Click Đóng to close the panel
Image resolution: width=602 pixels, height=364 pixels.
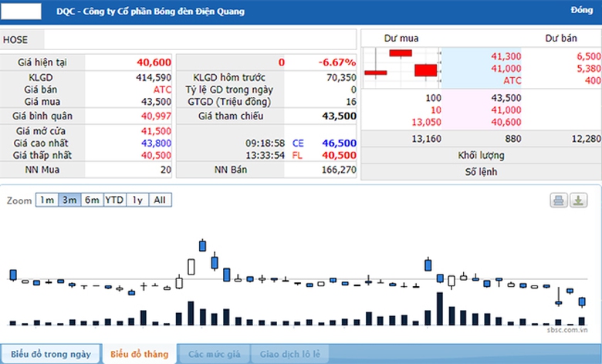click(x=581, y=10)
